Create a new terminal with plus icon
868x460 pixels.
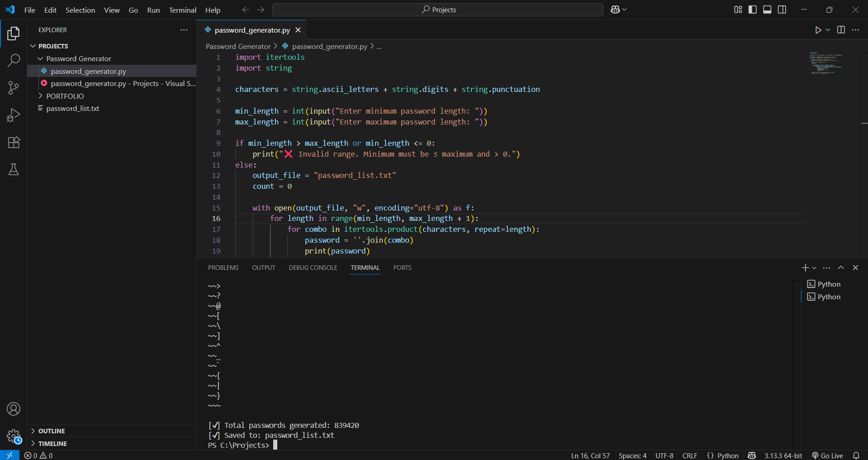point(805,268)
